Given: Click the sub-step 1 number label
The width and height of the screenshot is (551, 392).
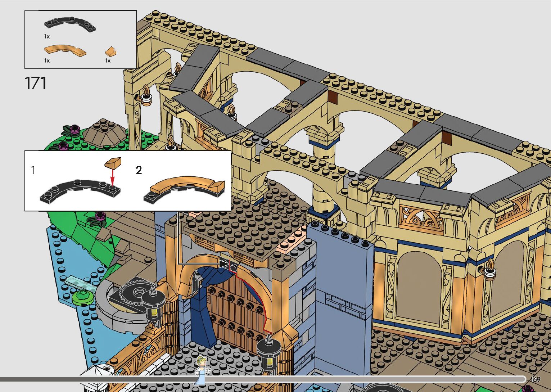Looking at the screenshot, I should point(33,170).
